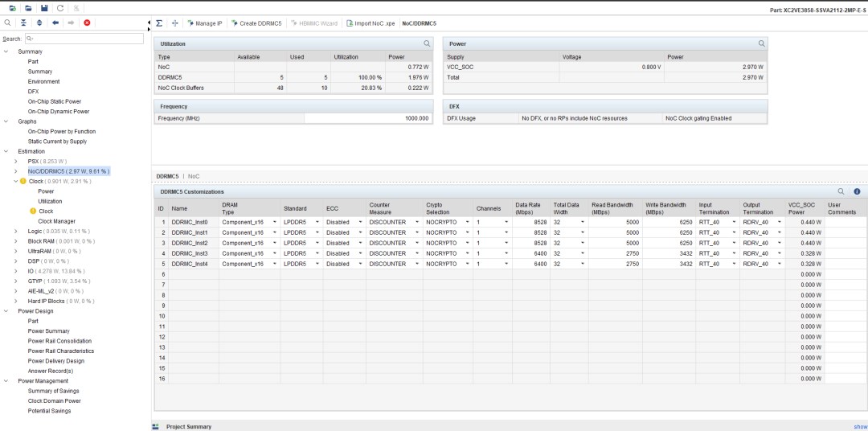Click Data Rate 6400 cell for DDRMC_Inst3
The image size is (868, 431).
[x=531, y=253]
